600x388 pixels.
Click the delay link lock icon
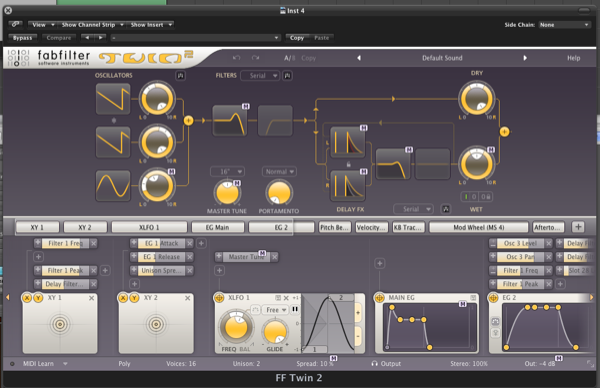coord(348,164)
